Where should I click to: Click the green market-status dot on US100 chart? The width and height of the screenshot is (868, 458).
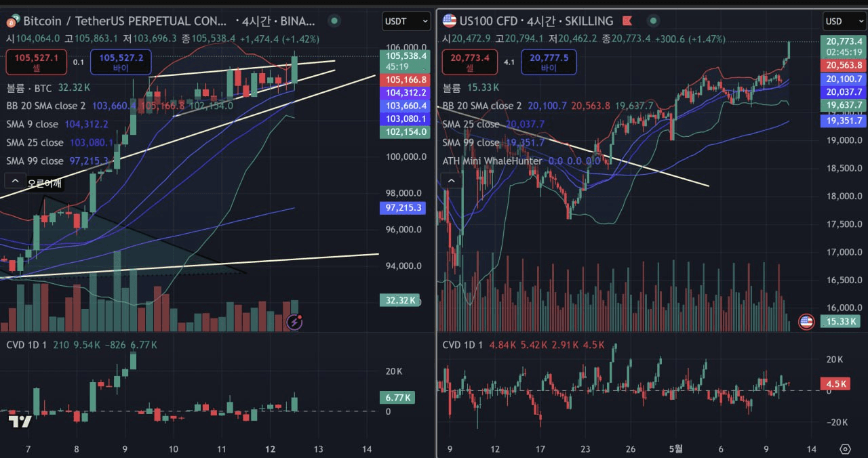point(652,21)
